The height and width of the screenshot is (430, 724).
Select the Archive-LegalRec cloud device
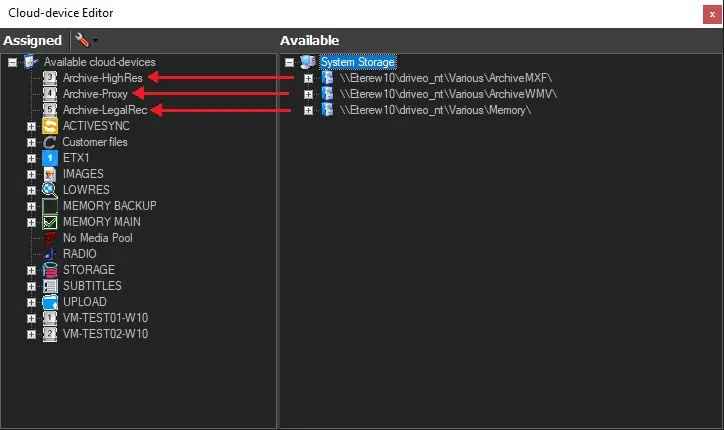(x=105, y=110)
